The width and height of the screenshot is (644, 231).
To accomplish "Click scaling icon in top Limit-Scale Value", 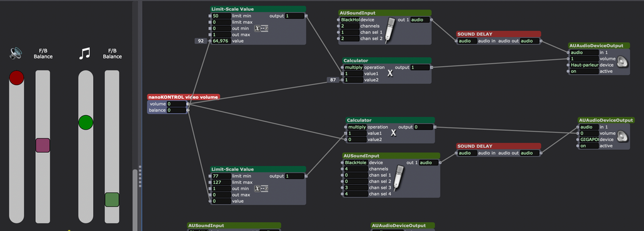I will click(261, 28).
